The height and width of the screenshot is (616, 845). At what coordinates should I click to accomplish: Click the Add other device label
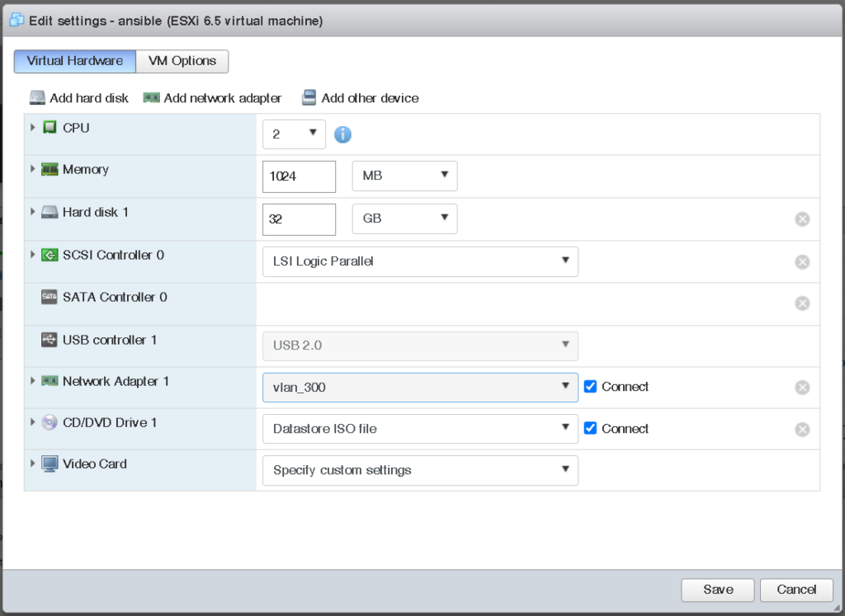371,98
